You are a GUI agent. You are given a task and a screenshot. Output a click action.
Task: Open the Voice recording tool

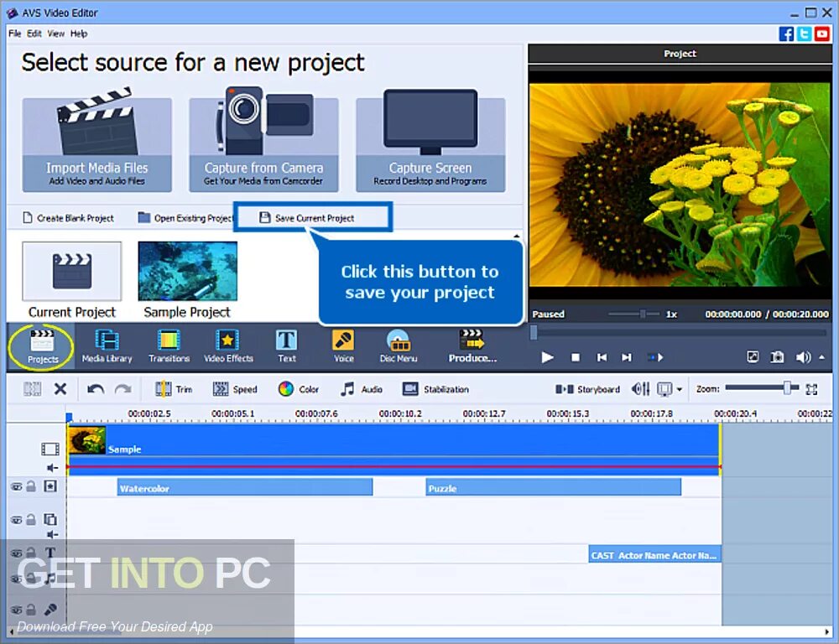(343, 346)
